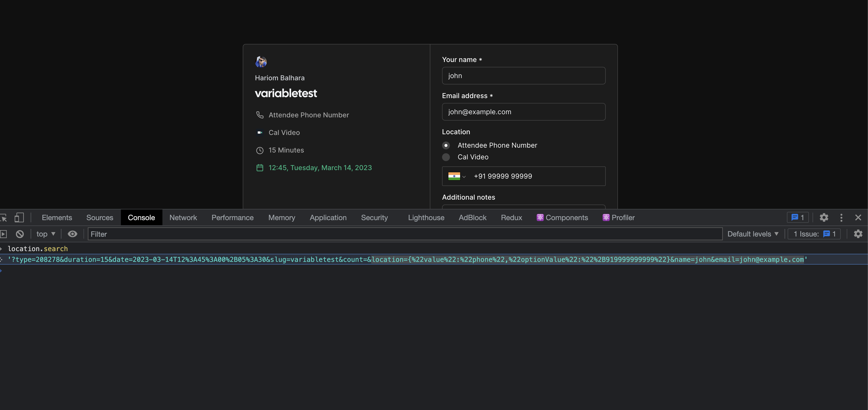This screenshot has height=410, width=868.
Task: Clear the console with the ban icon
Action: [x=20, y=234]
